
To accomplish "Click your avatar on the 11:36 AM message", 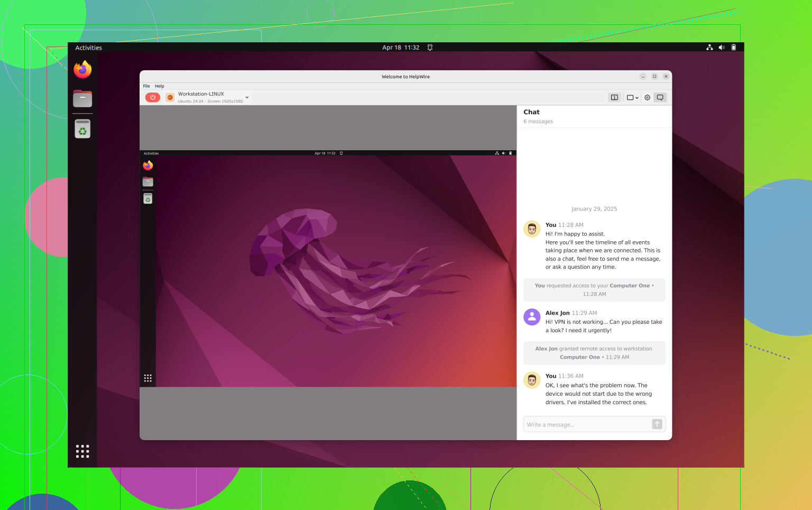I will pyautogui.click(x=532, y=380).
